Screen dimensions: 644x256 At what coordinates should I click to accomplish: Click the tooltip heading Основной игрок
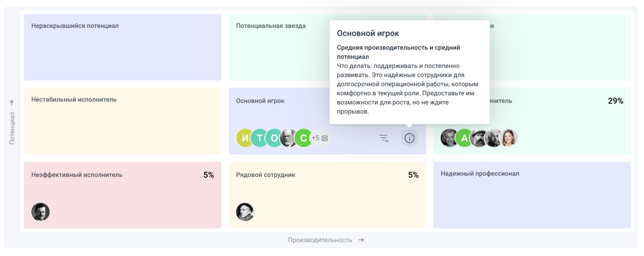[x=368, y=33]
